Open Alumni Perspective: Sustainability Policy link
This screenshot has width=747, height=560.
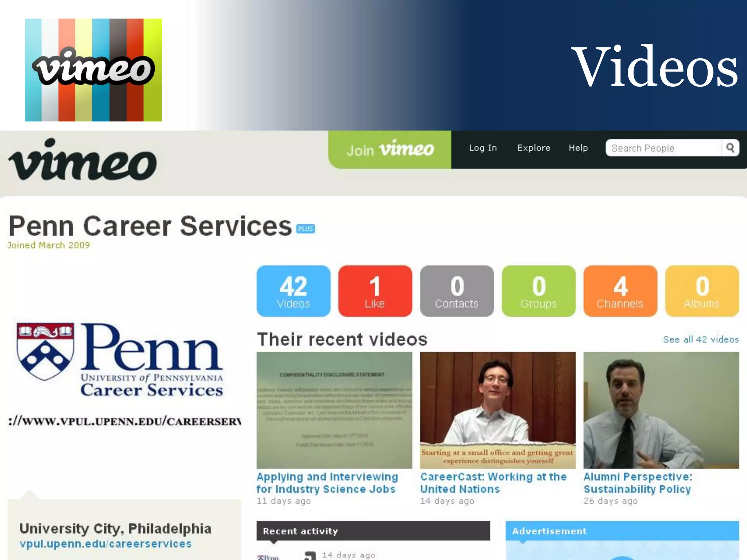click(x=638, y=483)
